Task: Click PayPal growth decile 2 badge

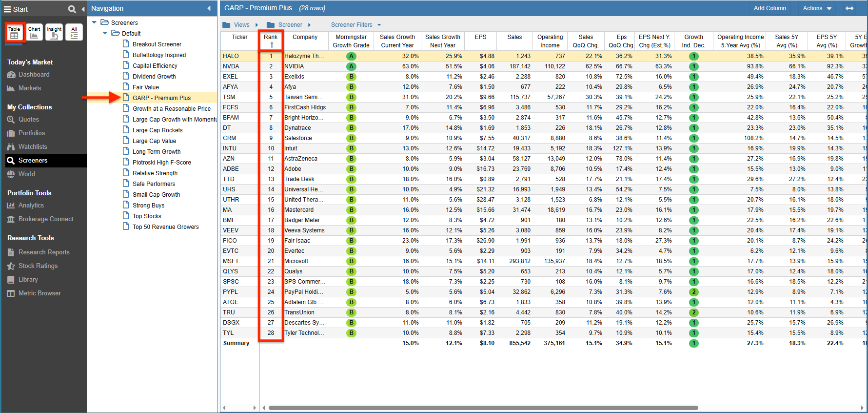Action: pyautogui.click(x=693, y=292)
